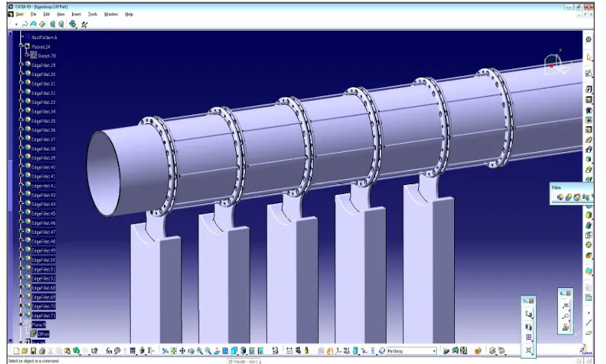606x364 pixels.
Task: Click the Edge Fillet icon in Fillets toolbar
Action: pos(560,198)
